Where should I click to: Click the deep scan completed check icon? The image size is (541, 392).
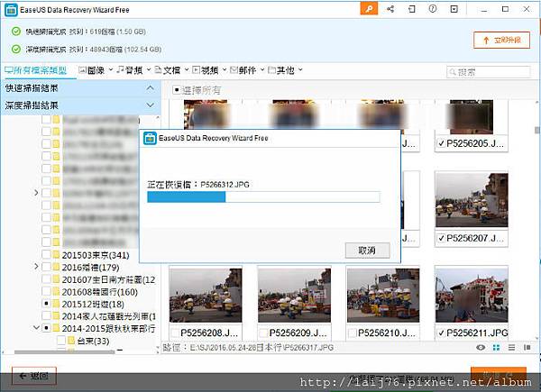[x=16, y=49]
